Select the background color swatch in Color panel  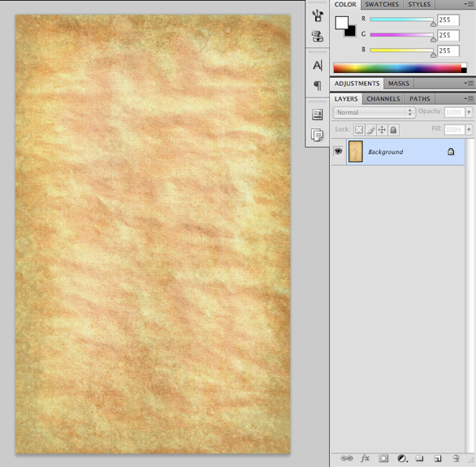coord(351,32)
